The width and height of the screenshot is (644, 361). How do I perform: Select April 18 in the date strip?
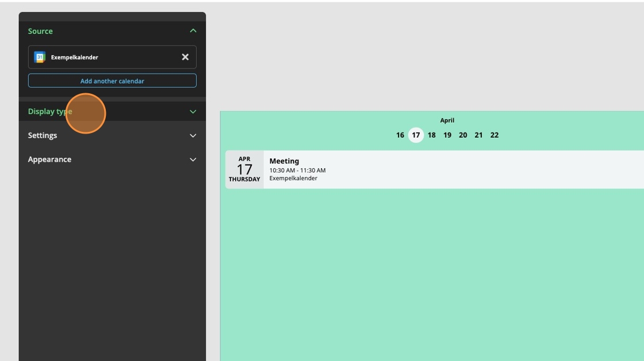[x=432, y=135]
